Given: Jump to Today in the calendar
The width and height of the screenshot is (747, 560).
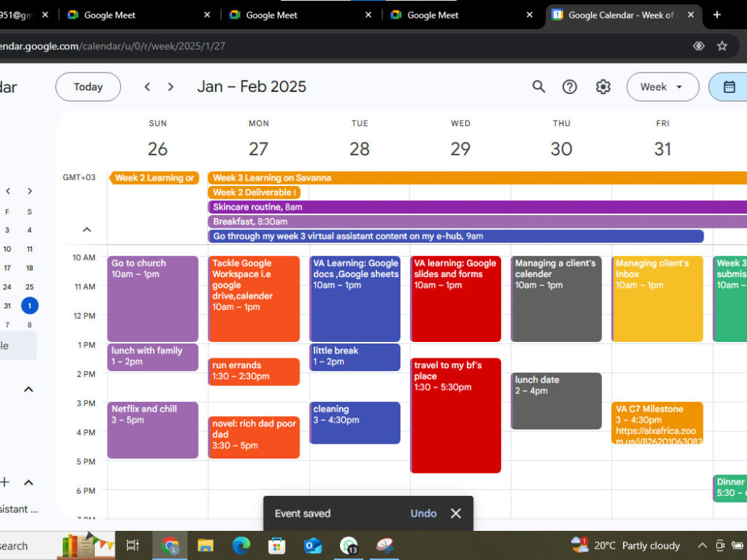Looking at the screenshot, I should pos(88,87).
